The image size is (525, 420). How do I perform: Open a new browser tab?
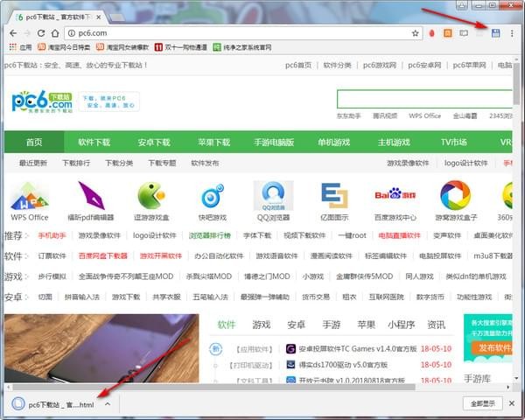click(x=115, y=17)
